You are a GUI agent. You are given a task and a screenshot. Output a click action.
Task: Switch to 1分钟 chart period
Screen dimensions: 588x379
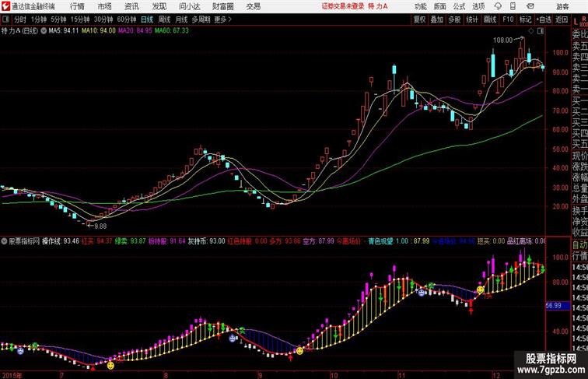(39, 19)
